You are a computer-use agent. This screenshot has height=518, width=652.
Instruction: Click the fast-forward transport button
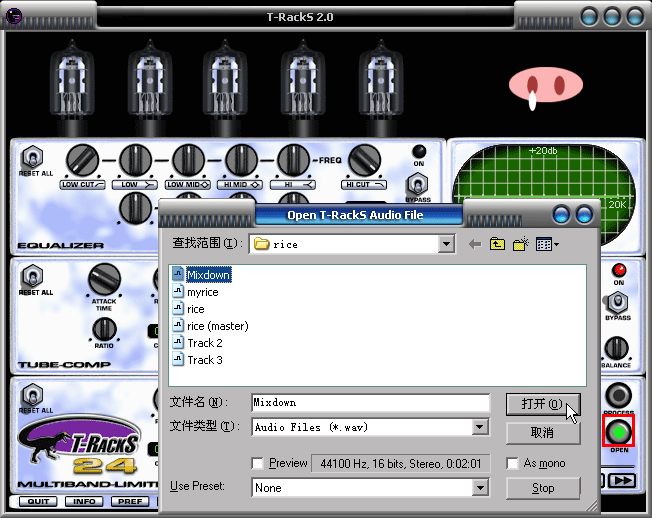pyautogui.click(x=622, y=481)
